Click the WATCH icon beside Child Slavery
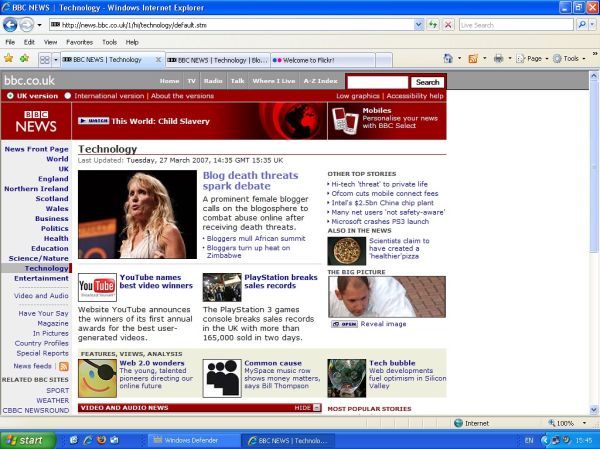This screenshot has height=449, width=600. [93, 121]
